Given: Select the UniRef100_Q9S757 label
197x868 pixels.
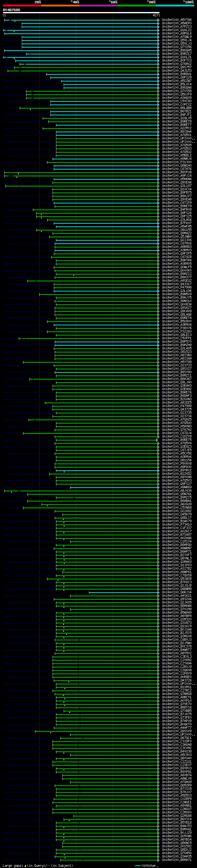Looking at the screenshot, I should tap(177, 67).
